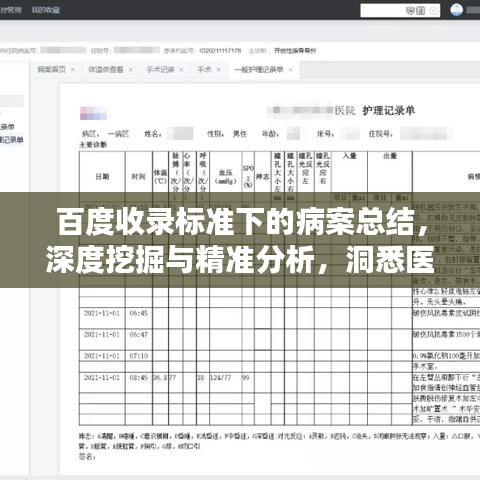Click the round plus icon in search box
The image size is (480, 480).
(x=433, y=11)
